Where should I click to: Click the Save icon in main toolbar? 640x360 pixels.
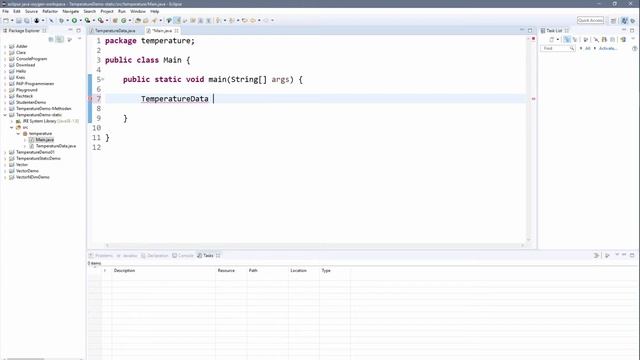(19, 20)
